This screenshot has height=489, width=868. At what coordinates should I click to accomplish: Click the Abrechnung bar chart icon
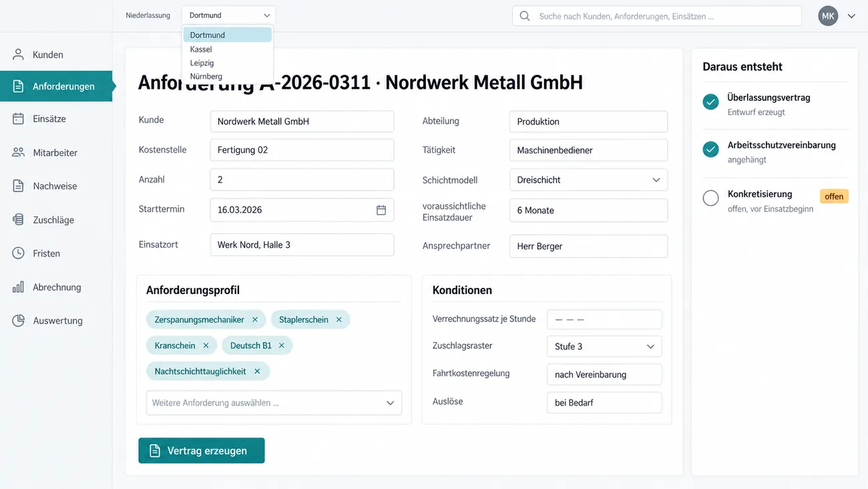19,287
